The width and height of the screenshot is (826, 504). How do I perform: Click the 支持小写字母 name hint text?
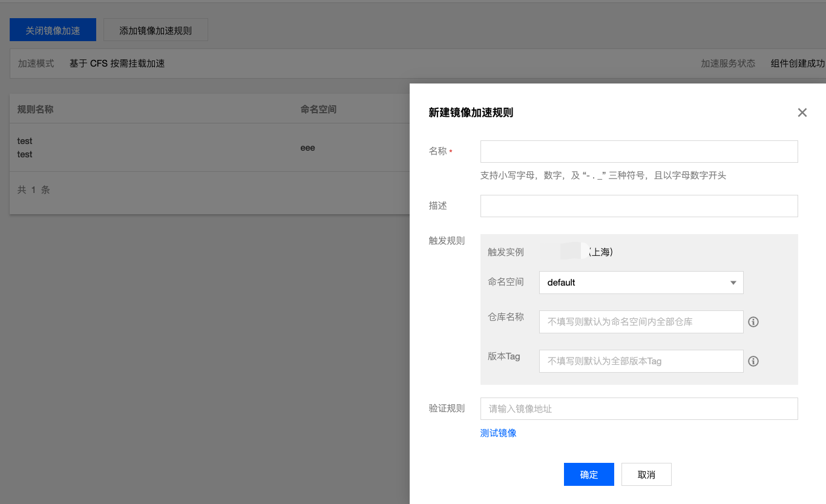pyautogui.click(x=603, y=175)
